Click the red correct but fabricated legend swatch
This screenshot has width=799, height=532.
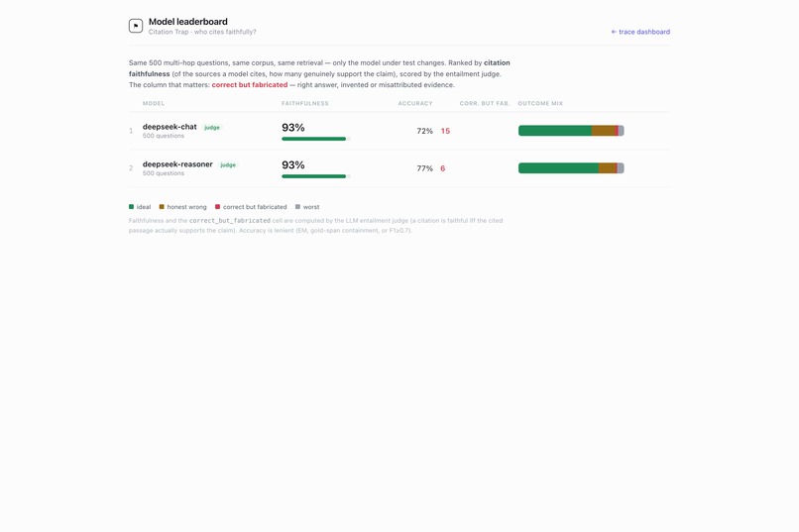tap(217, 207)
